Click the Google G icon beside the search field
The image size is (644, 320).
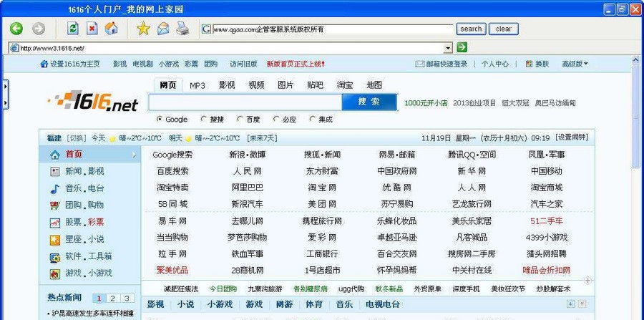206,29
